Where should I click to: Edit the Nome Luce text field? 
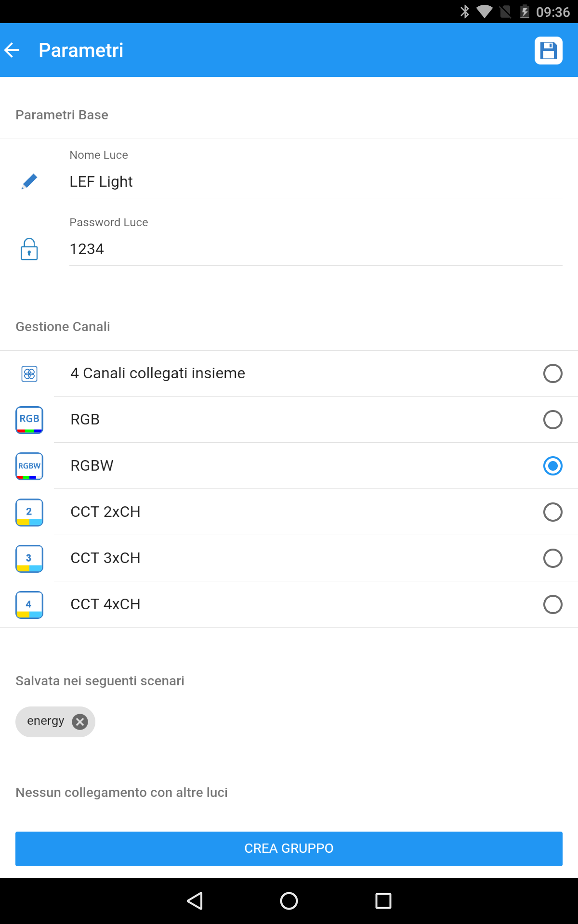tap(315, 182)
